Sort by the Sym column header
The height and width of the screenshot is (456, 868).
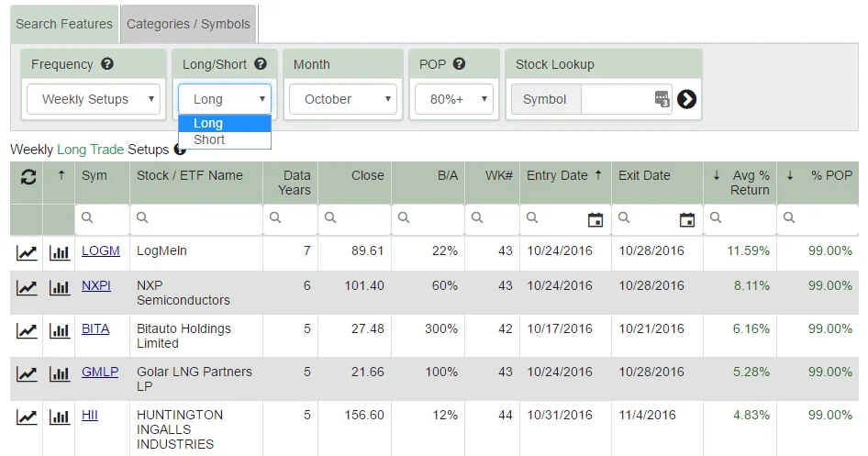click(x=102, y=183)
